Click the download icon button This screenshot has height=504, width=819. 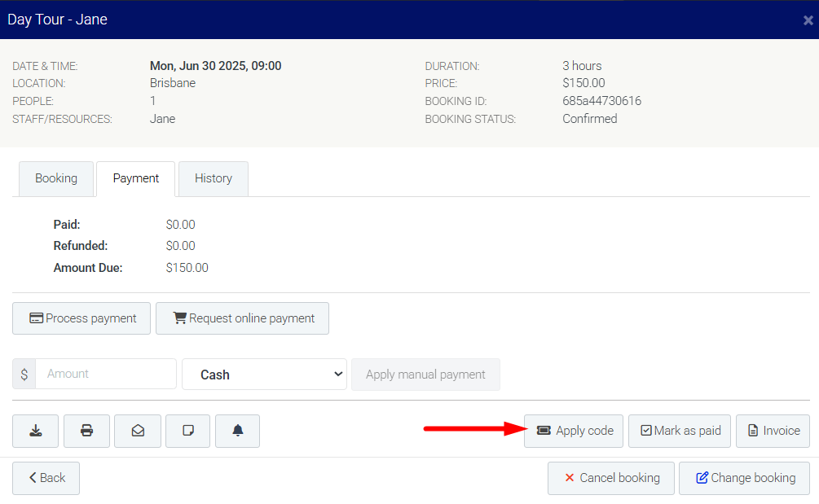pyautogui.click(x=35, y=431)
